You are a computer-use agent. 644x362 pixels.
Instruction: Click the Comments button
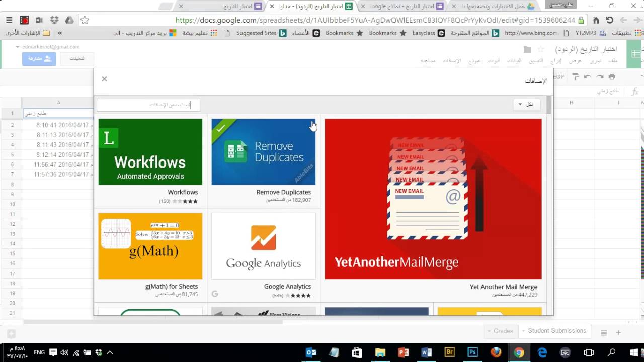pos(77,59)
